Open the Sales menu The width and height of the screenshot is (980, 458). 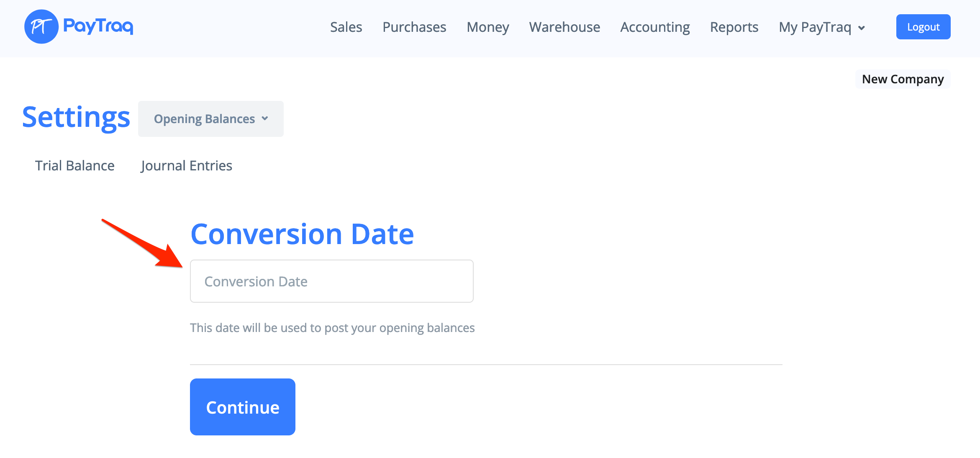[x=346, y=27]
